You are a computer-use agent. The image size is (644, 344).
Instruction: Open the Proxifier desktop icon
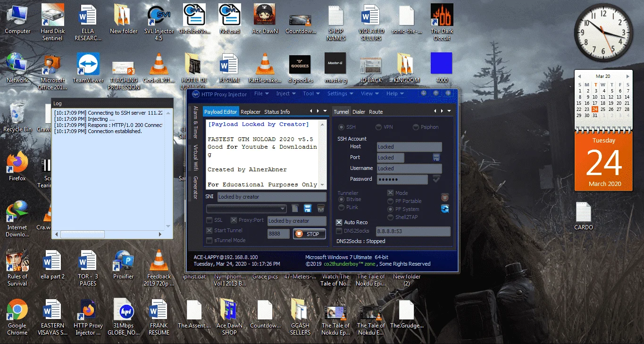124,264
